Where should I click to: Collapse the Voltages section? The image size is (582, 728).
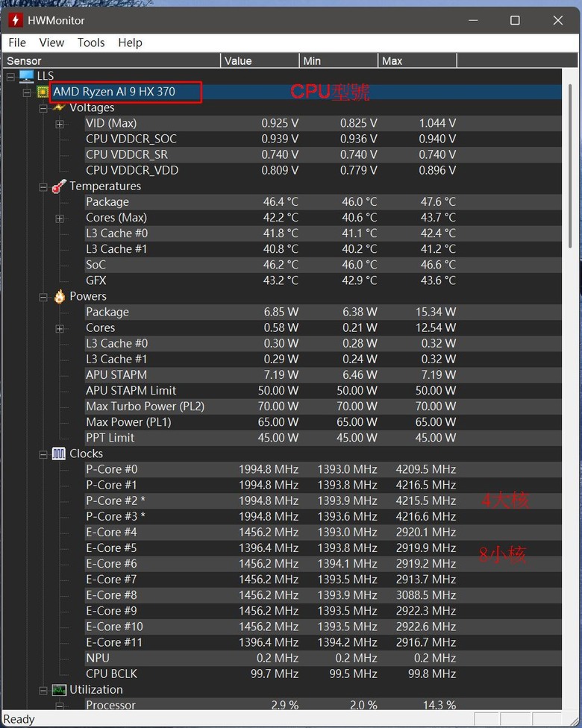click(43, 108)
